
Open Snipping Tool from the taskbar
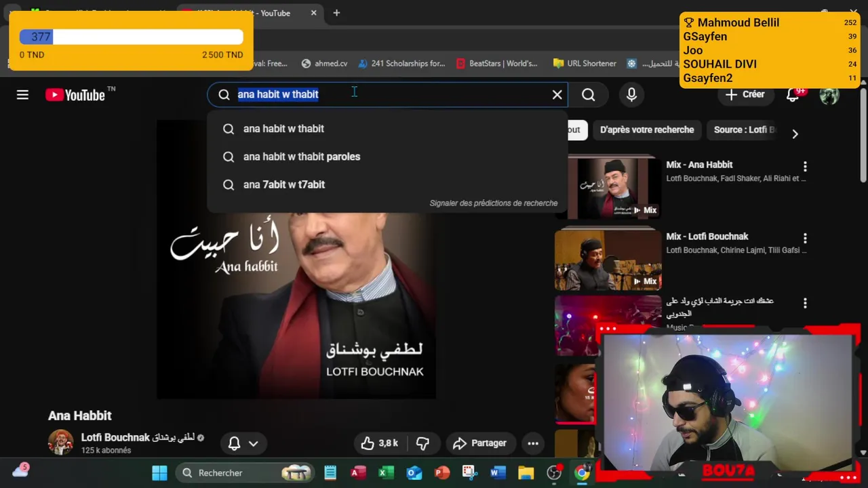click(470, 473)
